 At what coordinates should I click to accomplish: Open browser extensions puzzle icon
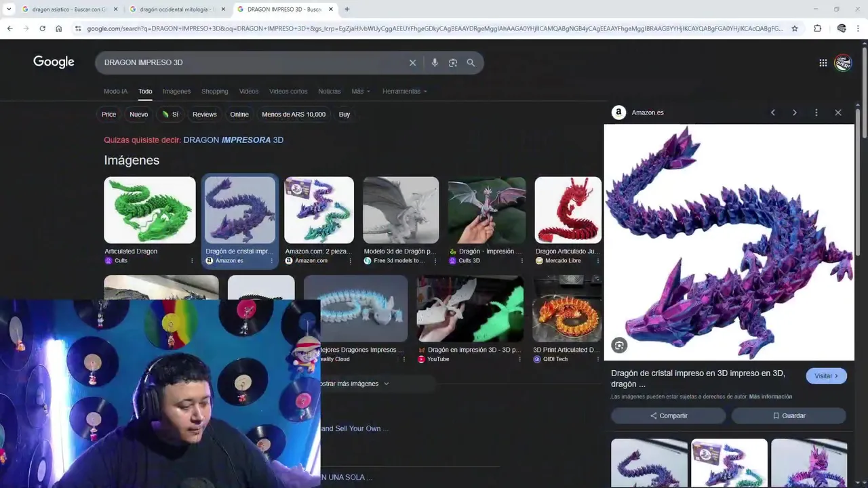click(x=817, y=28)
